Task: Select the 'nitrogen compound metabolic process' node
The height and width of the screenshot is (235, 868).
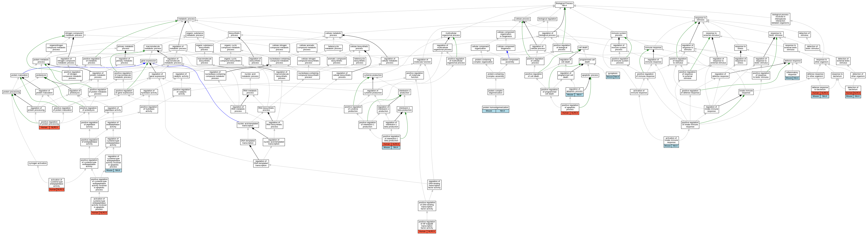Action: pos(74,34)
